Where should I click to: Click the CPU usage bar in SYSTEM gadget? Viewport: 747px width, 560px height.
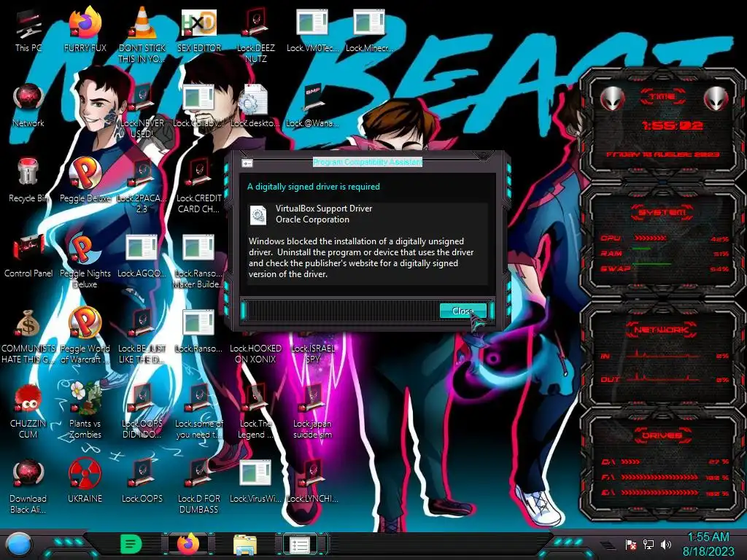pos(650,238)
